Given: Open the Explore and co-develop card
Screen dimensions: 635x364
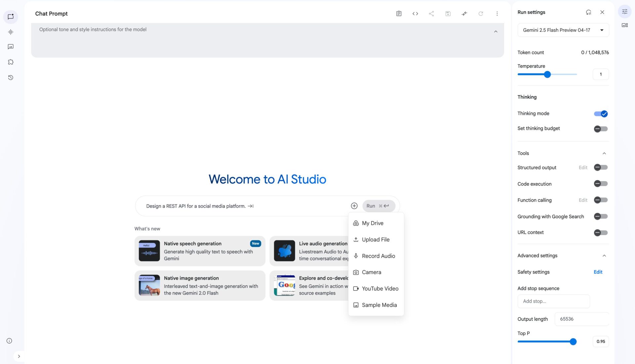Looking at the screenshot, I should pos(309,286).
